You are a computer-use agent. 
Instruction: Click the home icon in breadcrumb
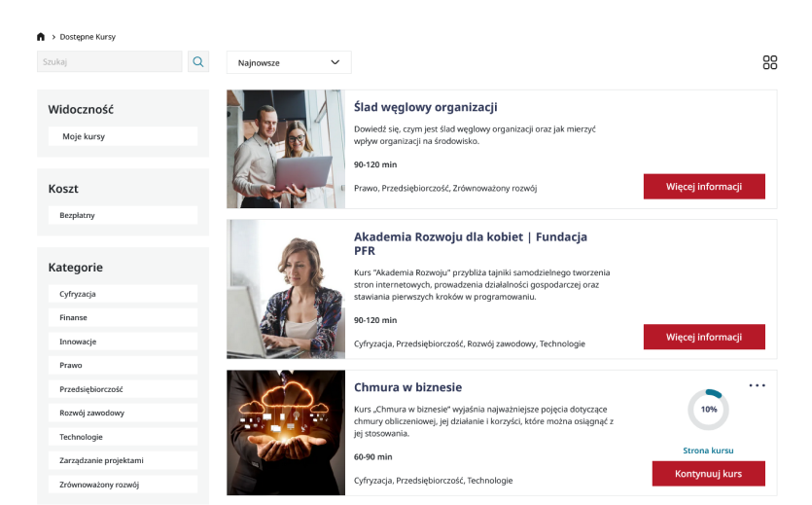41,37
